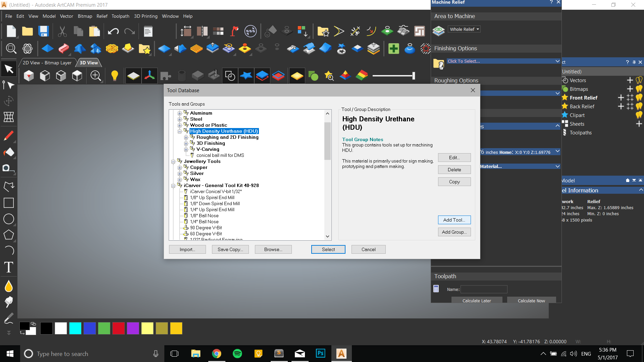Select the arrow Select tool
644x362 pixels.
(x=9, y=69)
